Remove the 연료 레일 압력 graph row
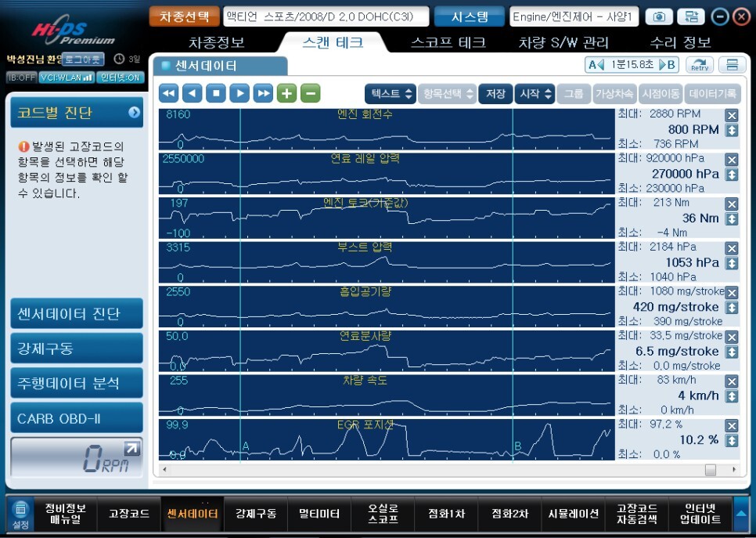This screenshot has width=756, height=538. click(732, 160)
